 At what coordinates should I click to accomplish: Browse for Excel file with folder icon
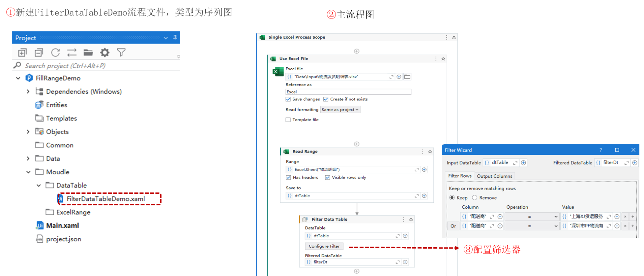pos(407,77)
